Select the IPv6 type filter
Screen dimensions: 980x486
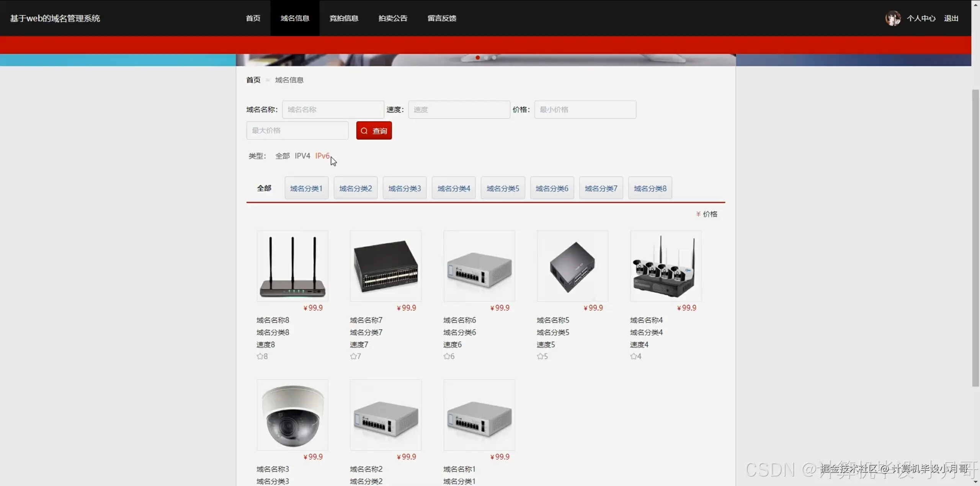click(322, 156)
